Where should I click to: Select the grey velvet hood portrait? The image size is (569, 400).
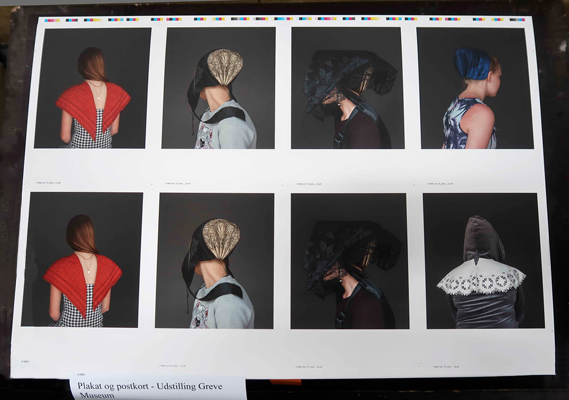[484, 261]
